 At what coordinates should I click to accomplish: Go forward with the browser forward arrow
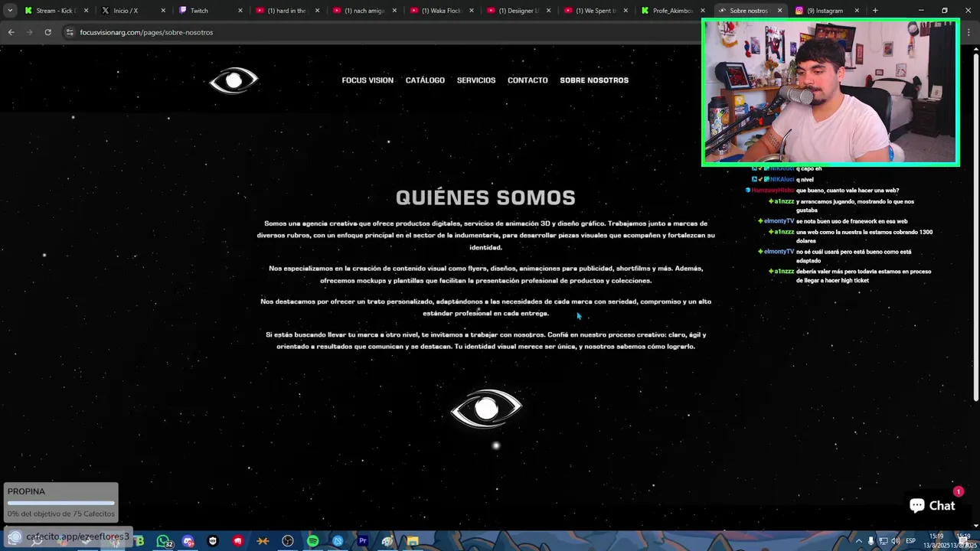click(x=29, y=32)
